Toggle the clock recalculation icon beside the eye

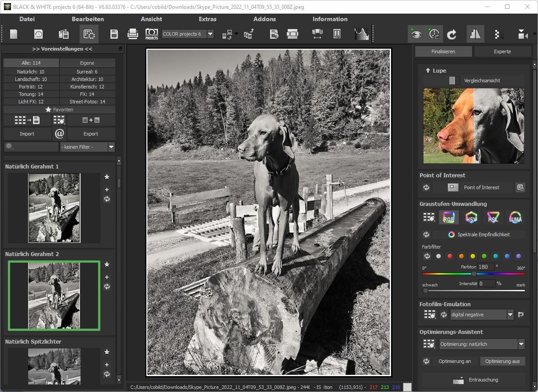point(434,34)
